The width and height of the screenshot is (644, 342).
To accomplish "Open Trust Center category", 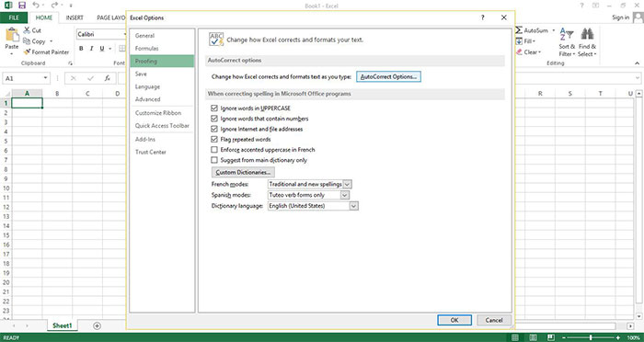I will tap(151, 152).
